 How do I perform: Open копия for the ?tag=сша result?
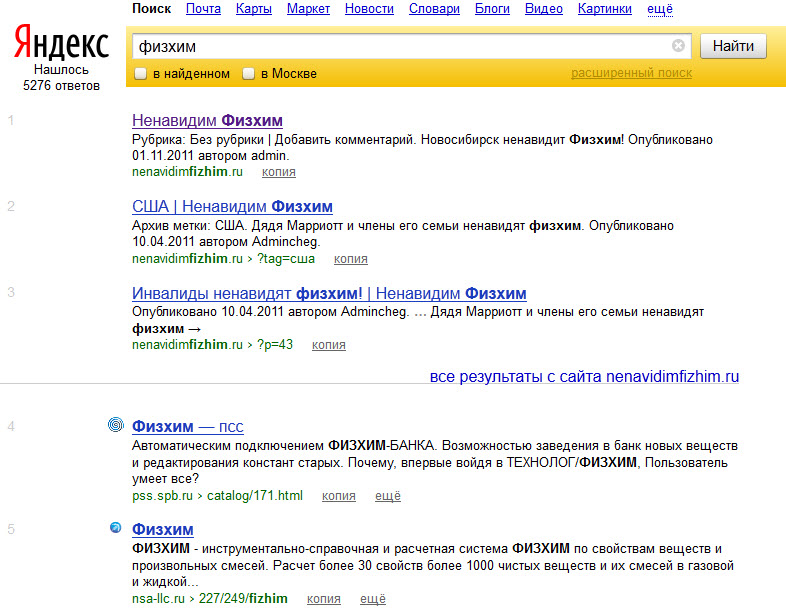click(351, 259)
